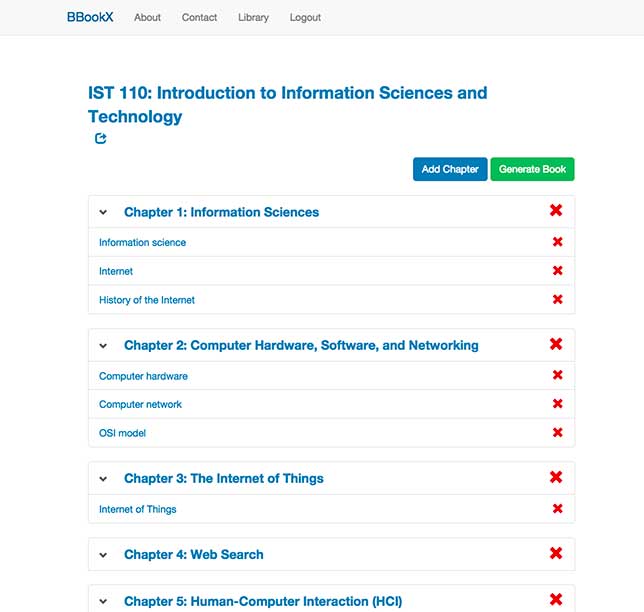Remove the OSI model article
Viewport: 644px width, 612px height.
pyautogui.click(x=557, y=433)
